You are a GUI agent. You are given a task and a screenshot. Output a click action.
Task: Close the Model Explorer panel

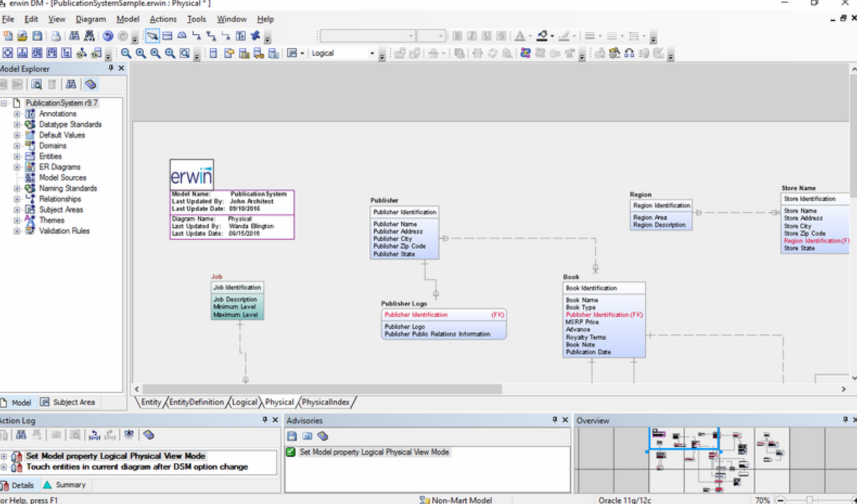point(121,68)
